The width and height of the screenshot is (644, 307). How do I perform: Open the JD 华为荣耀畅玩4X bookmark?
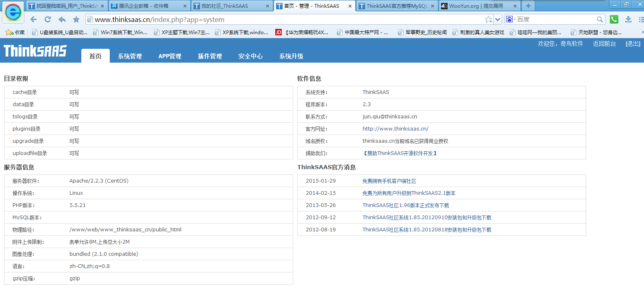[302, 32]
